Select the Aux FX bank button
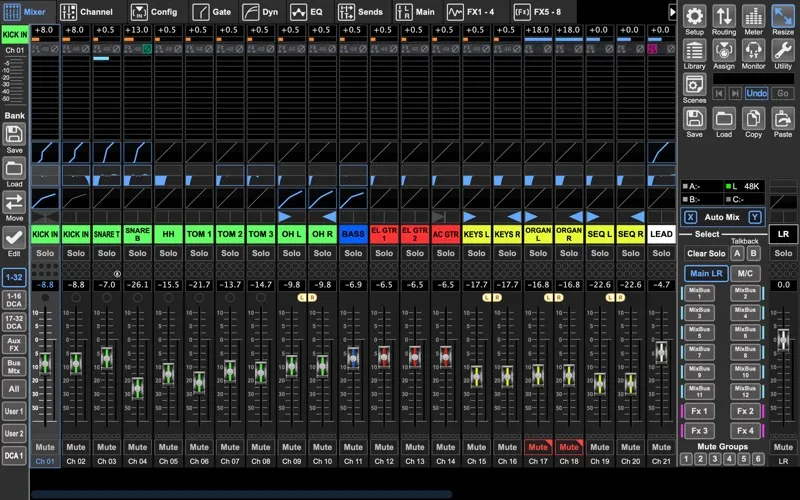 pos(14,344)
